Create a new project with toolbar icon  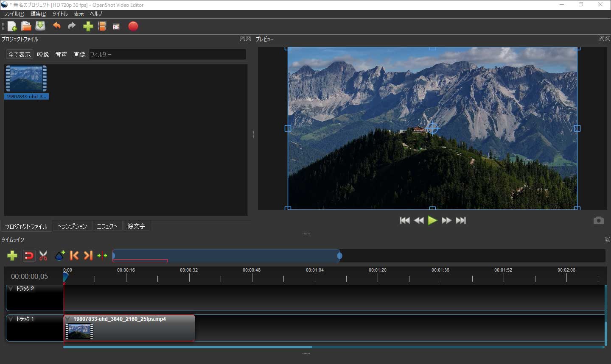coord(12,26)
